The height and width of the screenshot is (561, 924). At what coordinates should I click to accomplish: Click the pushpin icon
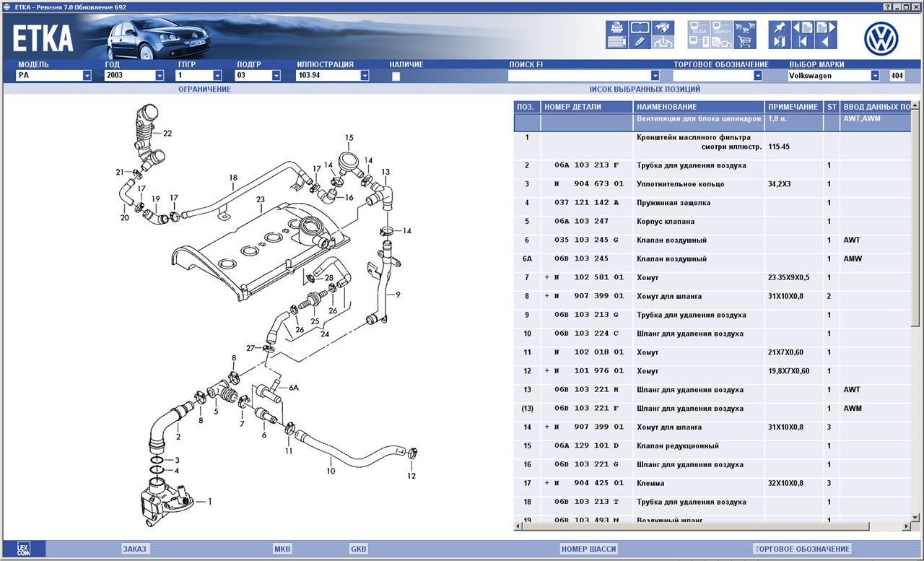(x=780, y=27)
